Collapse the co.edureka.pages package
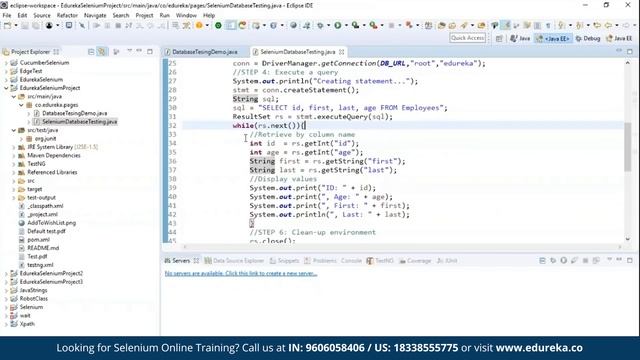640x360 pixels. tap(21, 105)
